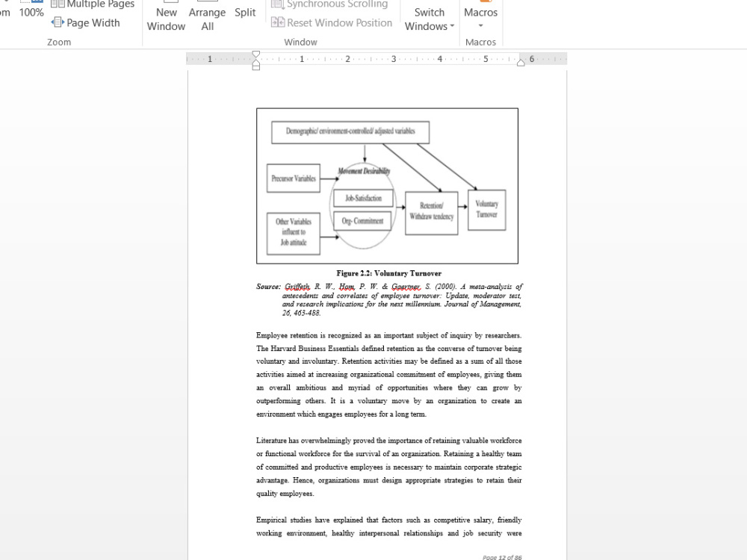Select Multiple Pages view
Screen dimensions: 747x560
coord(93,4)
